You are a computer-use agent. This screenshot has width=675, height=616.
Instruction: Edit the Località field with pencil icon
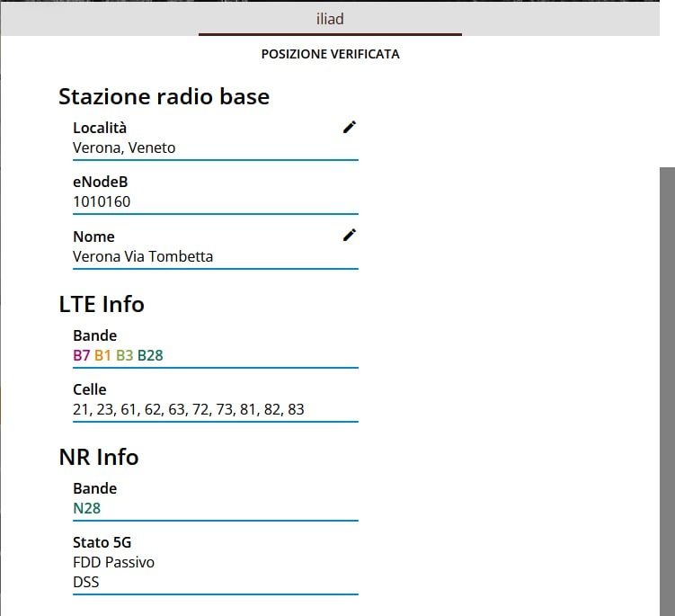(x=349, y=127)
